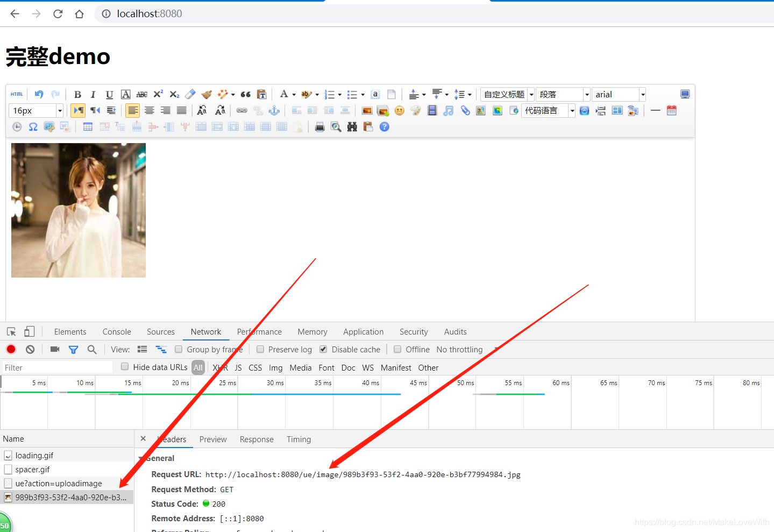Viewport: 774px width, 532px height.
Task: Click the center alignment icon
Action: 150,110
